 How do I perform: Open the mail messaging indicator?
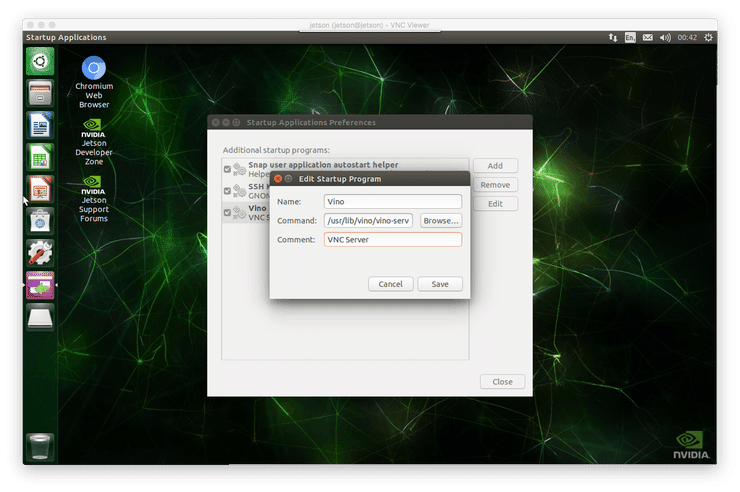click(x=648, y=37)
